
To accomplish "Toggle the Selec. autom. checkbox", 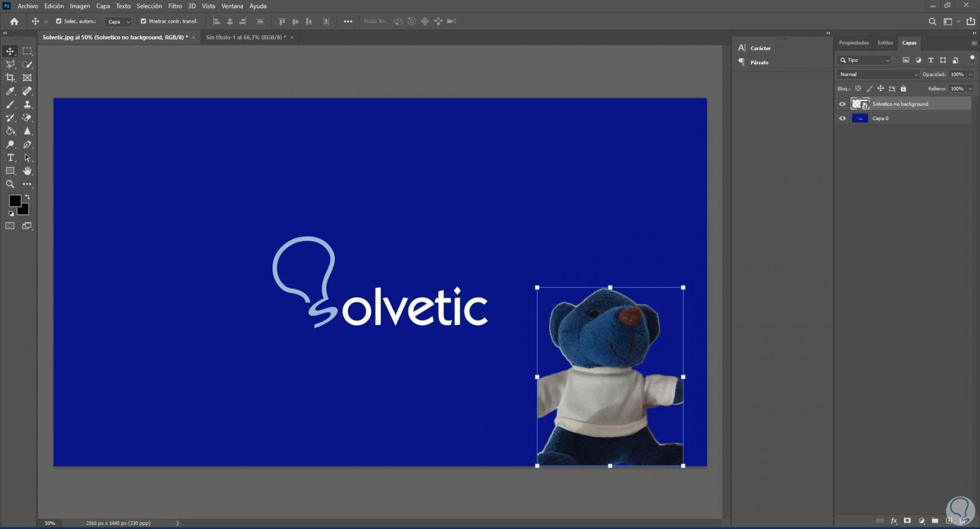I will (59, 21).
